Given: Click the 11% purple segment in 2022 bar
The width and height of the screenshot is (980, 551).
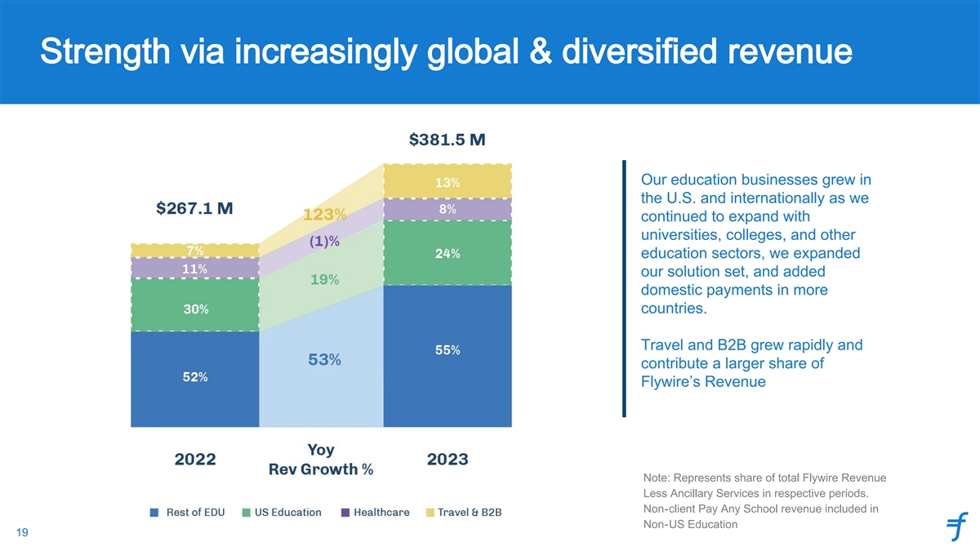Looking at the screenshot, I should point(194,268).
